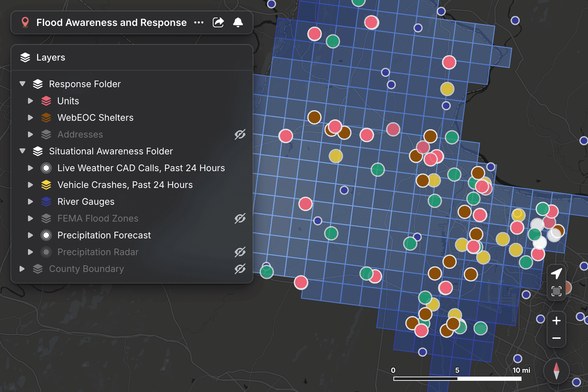Click the Flood Awareness and Response title
Screen dimensions: 588x392
(x=111, y=22)
